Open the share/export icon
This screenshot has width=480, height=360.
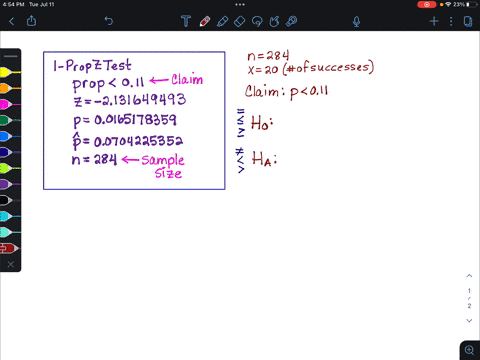pos(31,21)
